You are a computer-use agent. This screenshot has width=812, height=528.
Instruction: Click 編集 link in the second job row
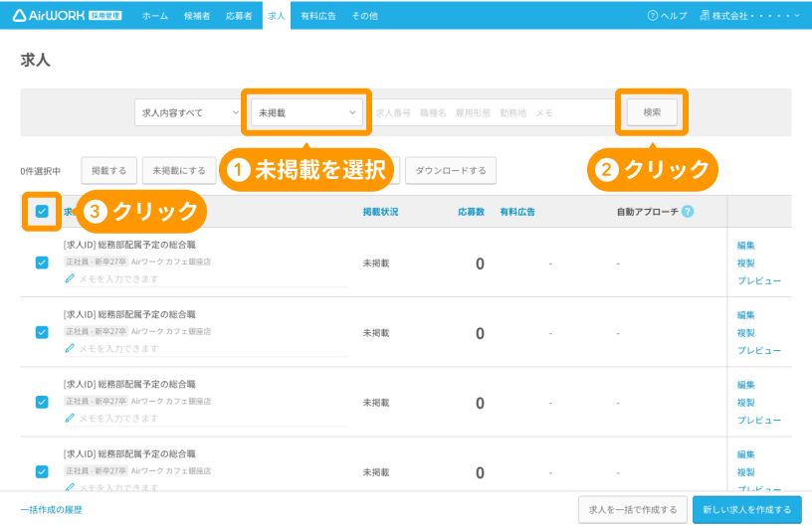coord(745,315)
